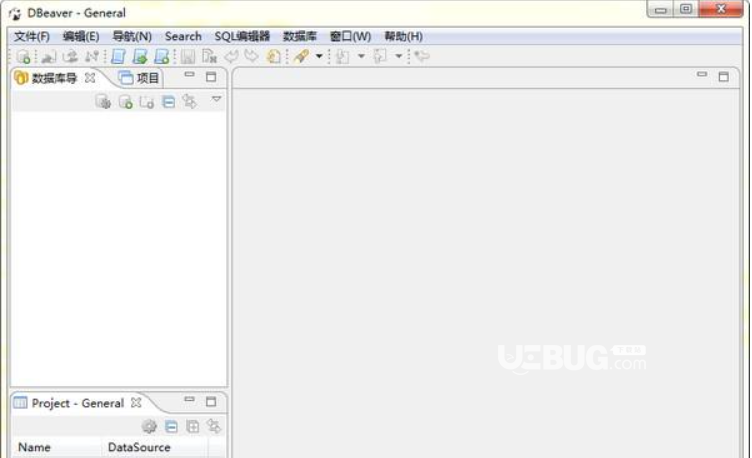Click the grayed Save disk icon
This screenshot has width=752, height=458.
[x=188, y=56]
